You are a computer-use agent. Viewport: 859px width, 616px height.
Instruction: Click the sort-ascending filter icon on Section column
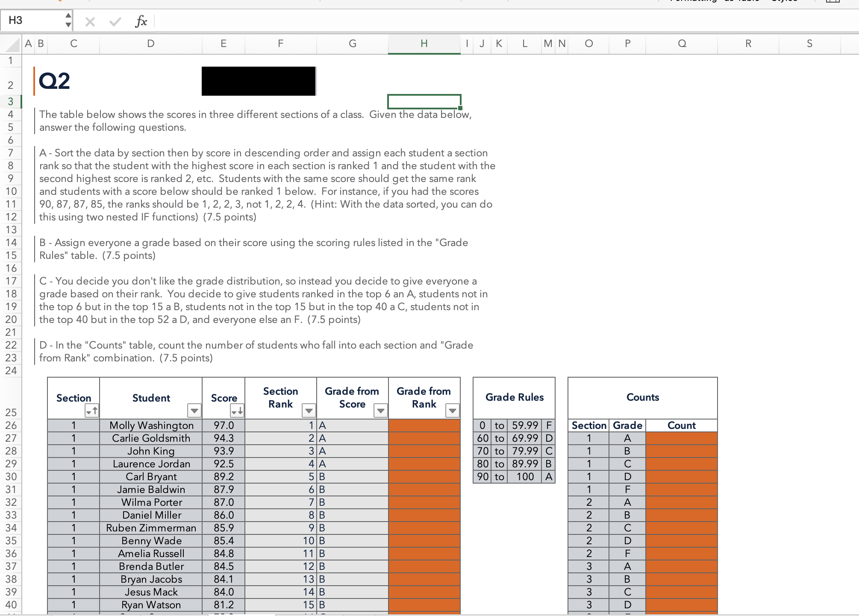[93, 411]
